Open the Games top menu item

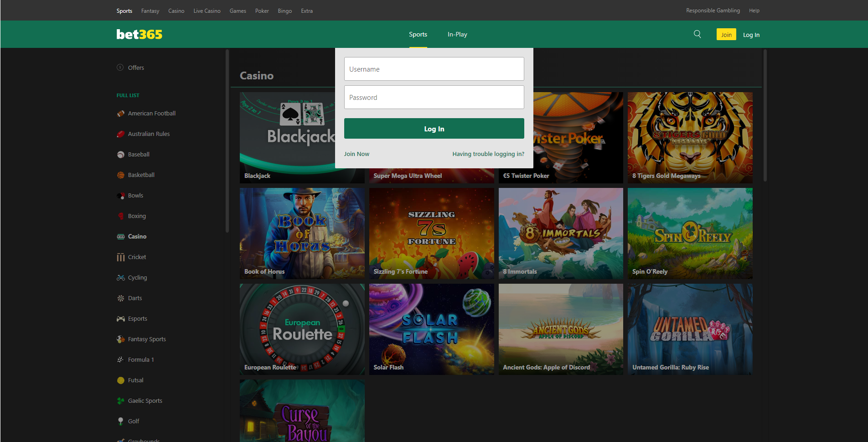[x=238, y=11]
